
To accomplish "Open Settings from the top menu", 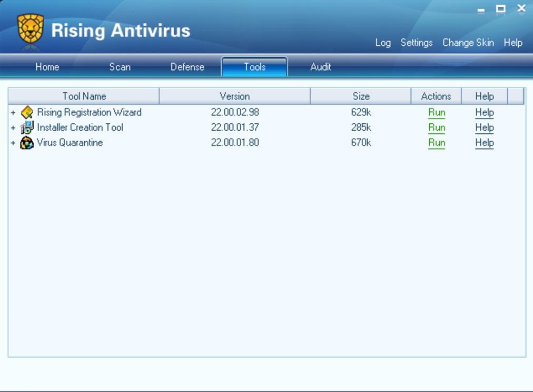I will click(416, 43).
